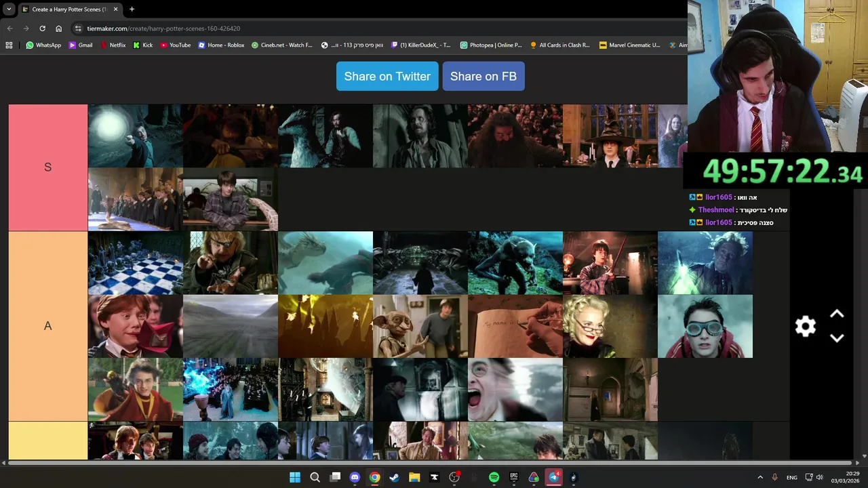Open the Marvel Cinematic Universe bookmark
The height and width of the screenshot is (488, 868).
(x=630, y=45)
